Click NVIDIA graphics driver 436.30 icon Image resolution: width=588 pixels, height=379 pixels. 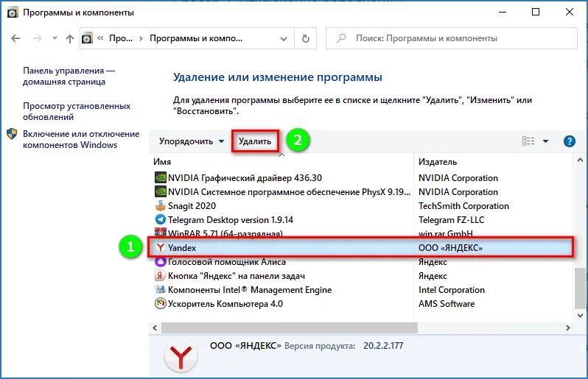pos(161,177)
